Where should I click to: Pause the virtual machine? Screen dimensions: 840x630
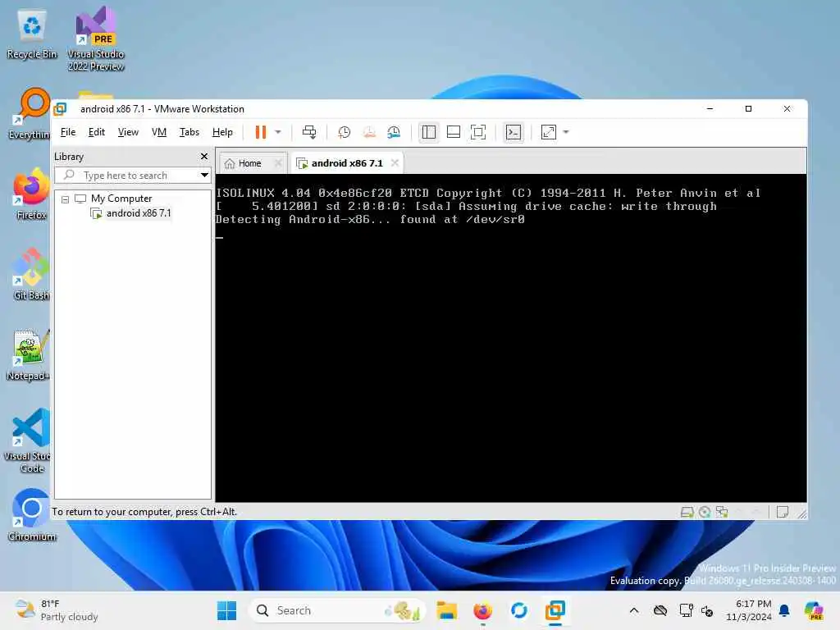(x=260, y=132)
